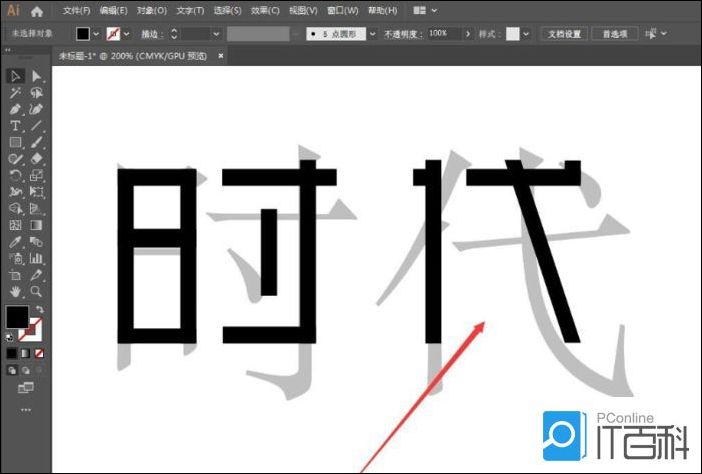This screenshot has width=702, height=474.
Task: Open the 文件(F) menu
Action: tap(77, 11)
